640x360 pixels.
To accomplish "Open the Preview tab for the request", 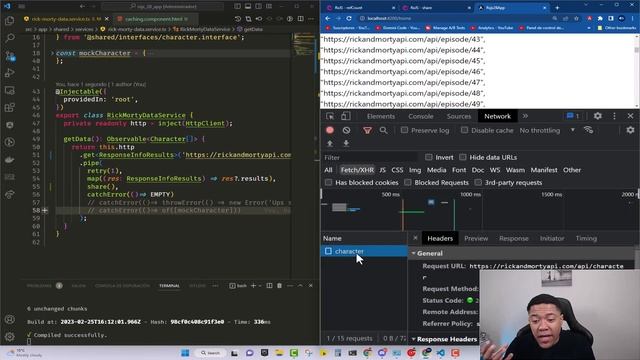I will [x=476, y=238].
